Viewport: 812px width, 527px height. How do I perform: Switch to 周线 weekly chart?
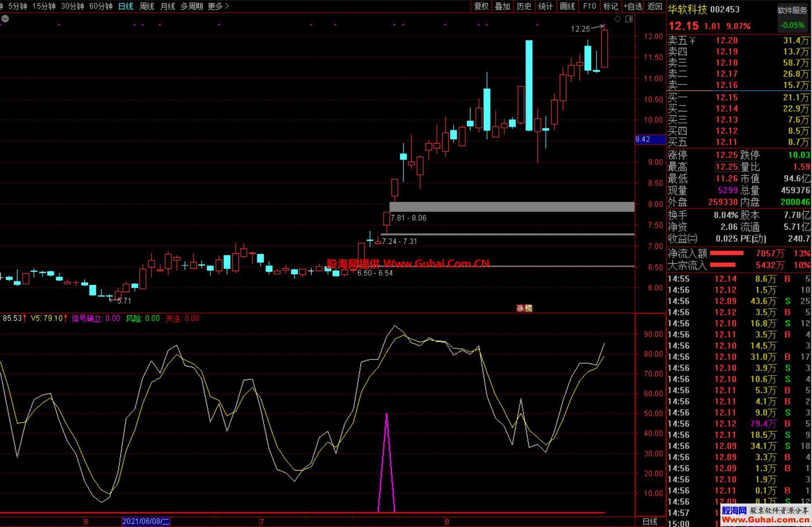146,6
